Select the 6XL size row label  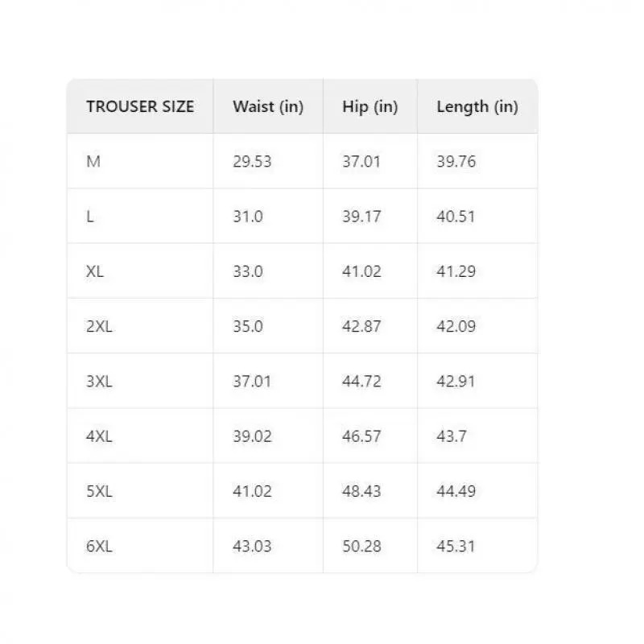click(99, 546)
